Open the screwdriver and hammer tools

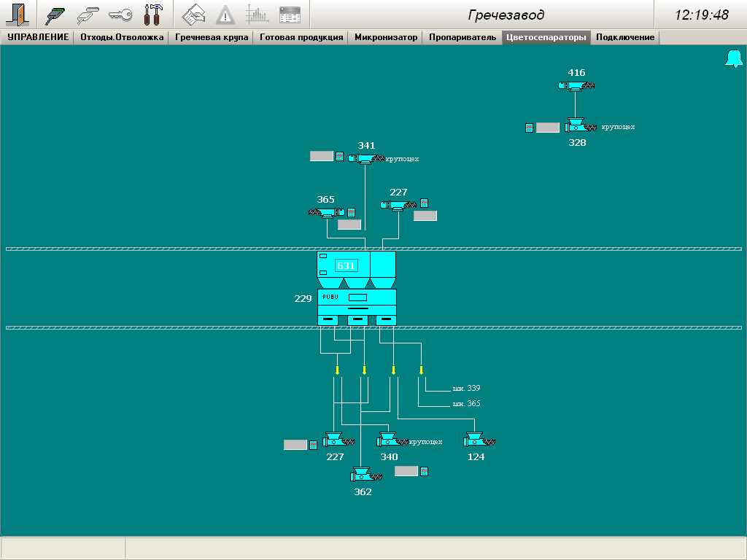152,15
